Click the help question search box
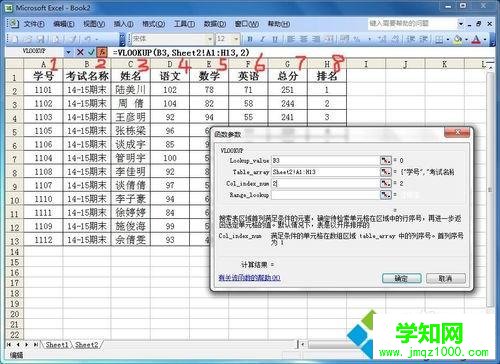 point(413,24)
